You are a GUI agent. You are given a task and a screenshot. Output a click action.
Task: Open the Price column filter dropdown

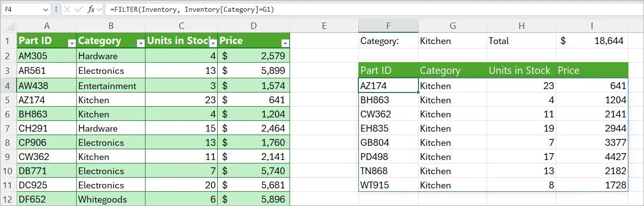[x=286, y=43]
